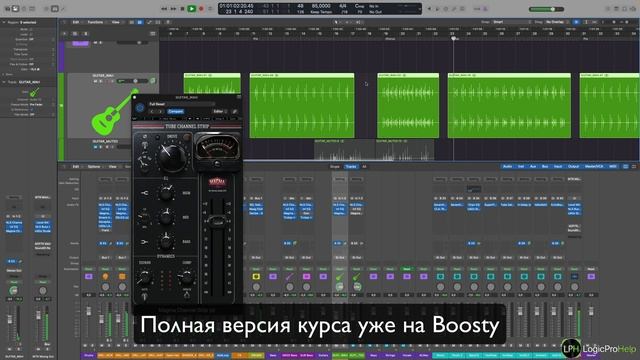640x360 pixels.
Task: Toggle Inst channel filter in mixer
Action: coord(521,167)
